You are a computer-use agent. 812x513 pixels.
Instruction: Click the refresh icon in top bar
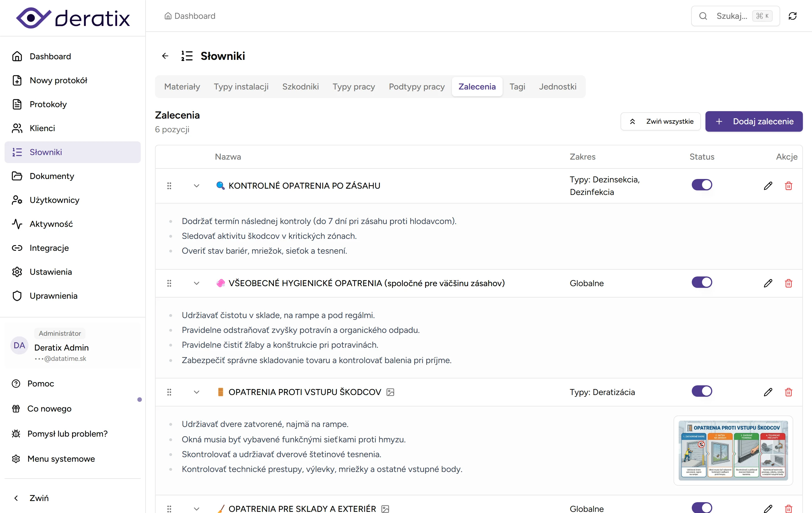click(x=792, y=16)
